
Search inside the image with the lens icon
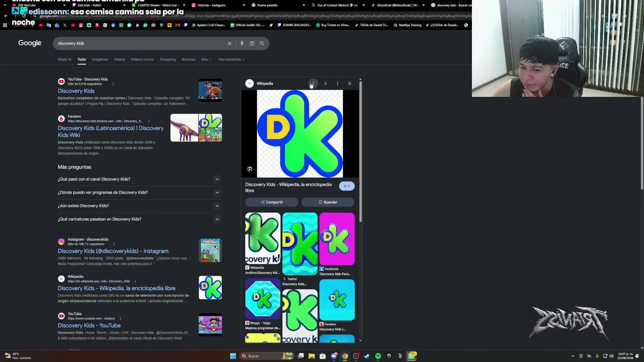(x=250, y=169)
